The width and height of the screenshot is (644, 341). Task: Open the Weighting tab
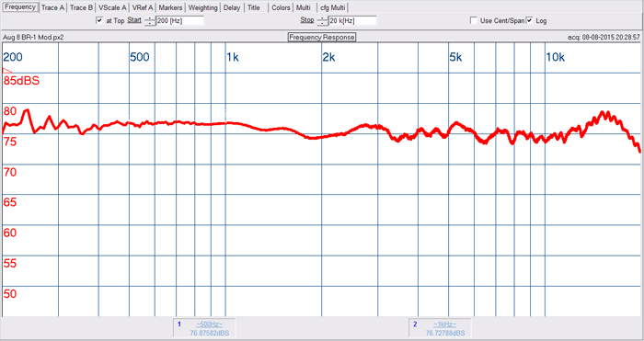coord(203,7)
